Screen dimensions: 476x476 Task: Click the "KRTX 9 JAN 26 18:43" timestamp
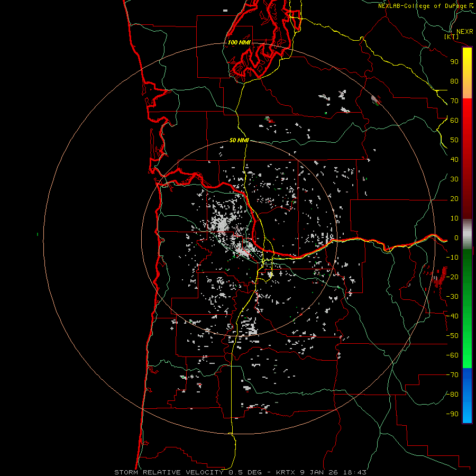tap(321, 472)
